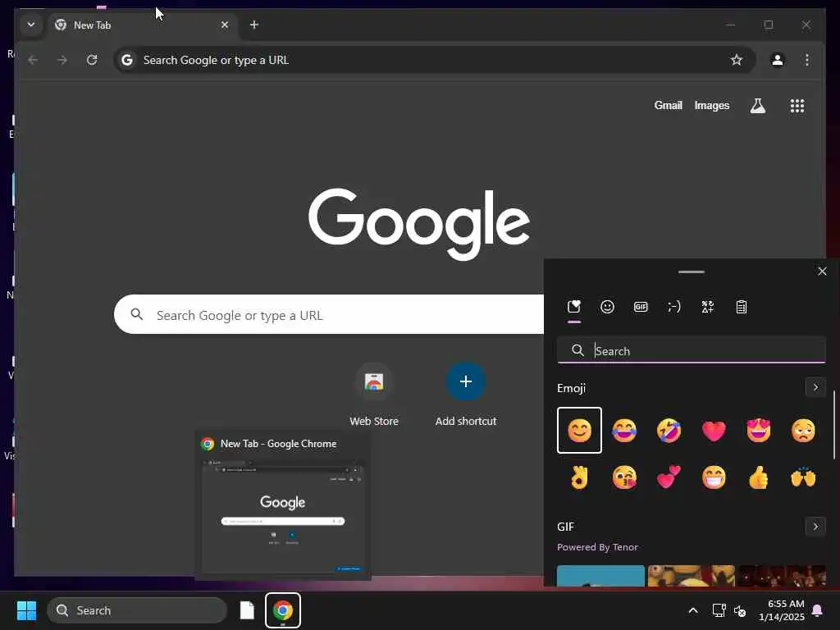Select the yellow Minions GIF thumbnail

click(691, 576)
